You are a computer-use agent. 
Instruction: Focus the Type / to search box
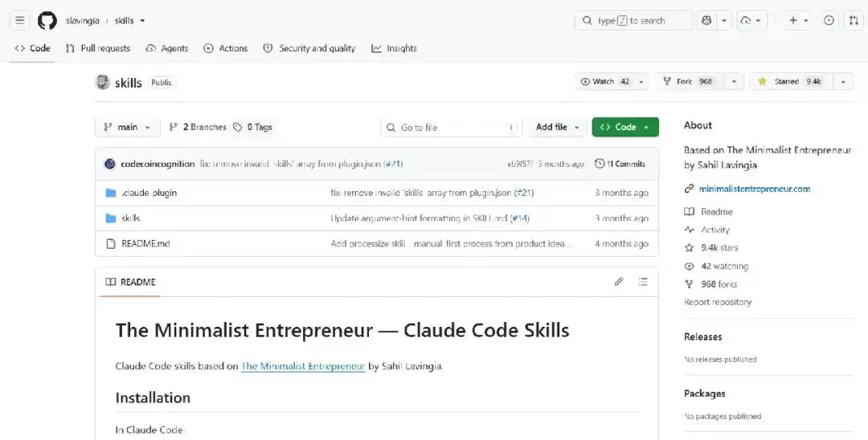pyautogui.click(x=633, y=20)
